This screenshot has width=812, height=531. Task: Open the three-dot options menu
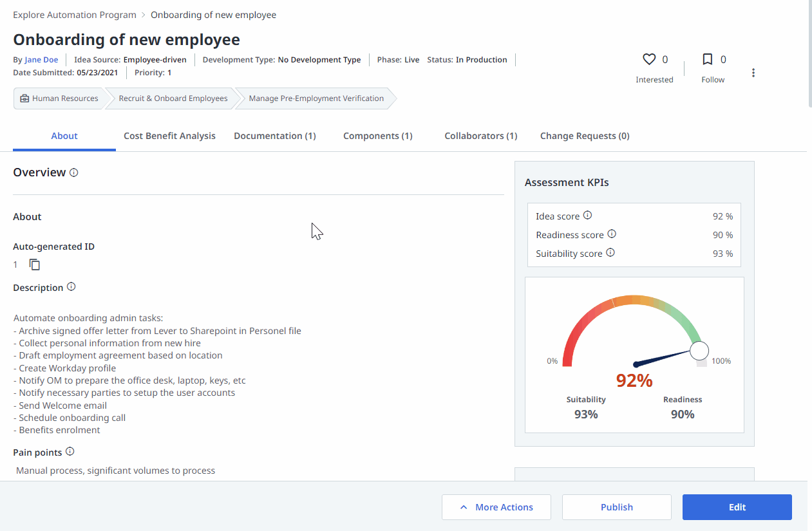(753, 73)
